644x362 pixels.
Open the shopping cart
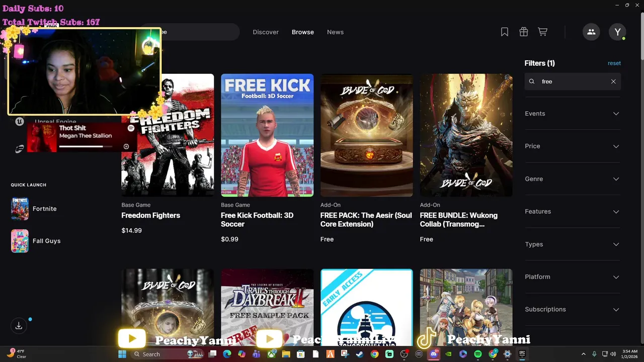tap(542, 32)
